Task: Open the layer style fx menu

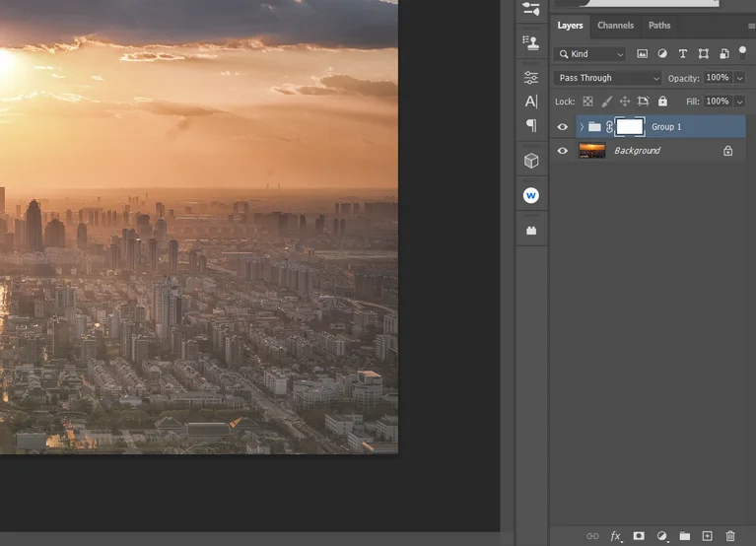Action: click(616, 536)
